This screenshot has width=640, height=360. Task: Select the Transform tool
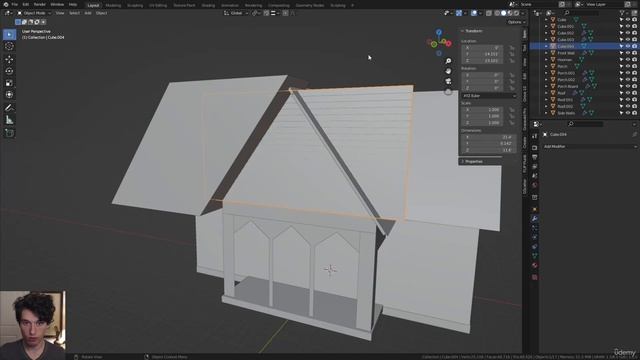[x=9, y=95]
